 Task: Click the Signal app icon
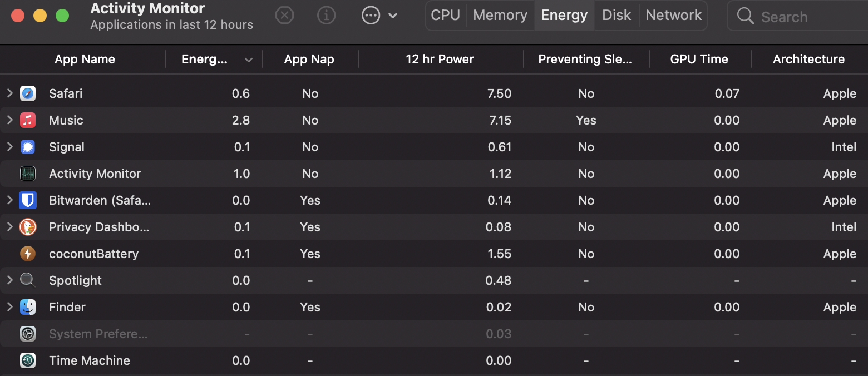click(x=28, y=147)
